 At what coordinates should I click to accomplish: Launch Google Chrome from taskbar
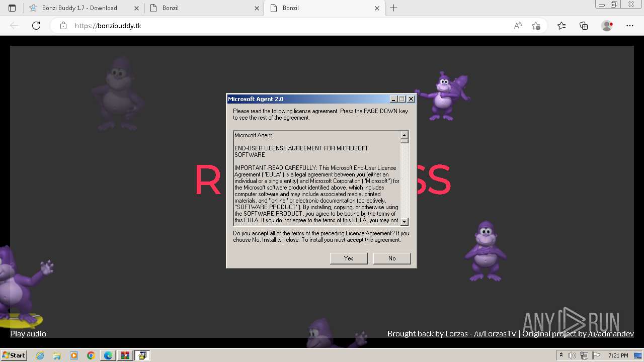[91, 355]
